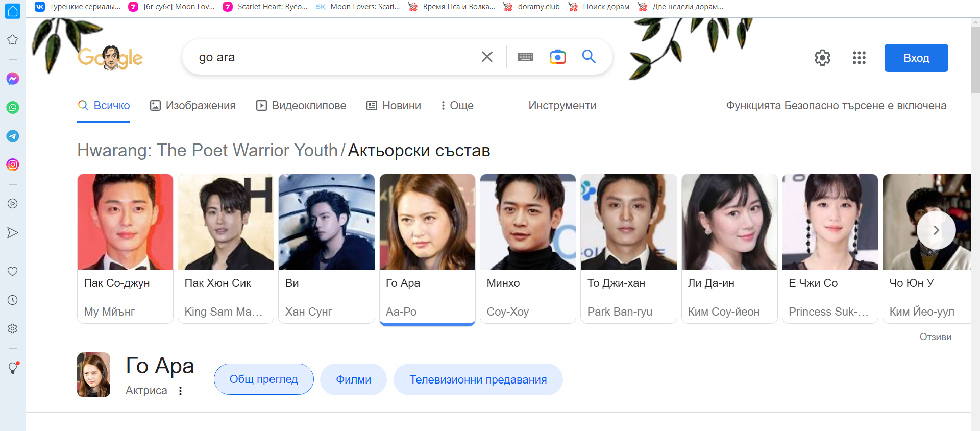980x431 pixels.
Task: Select the Телевизионни предавания chip
Action: click(478, 379)
